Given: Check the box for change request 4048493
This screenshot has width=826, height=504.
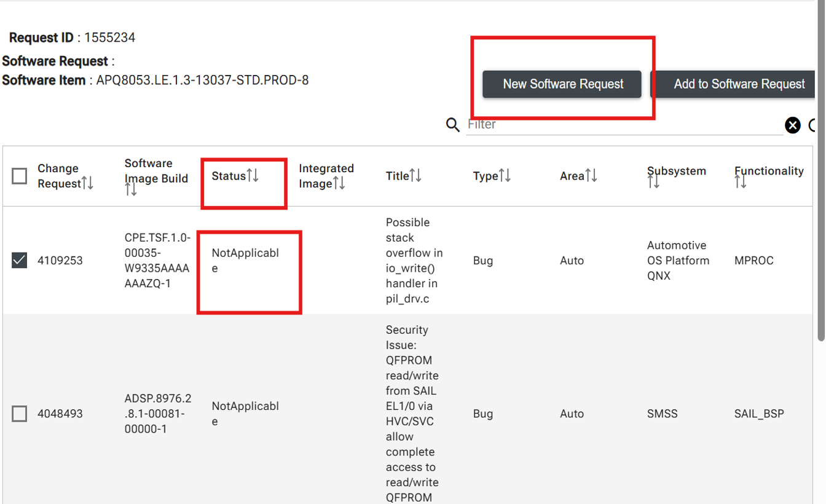Looking at the screenshot, I should point(20,414).
